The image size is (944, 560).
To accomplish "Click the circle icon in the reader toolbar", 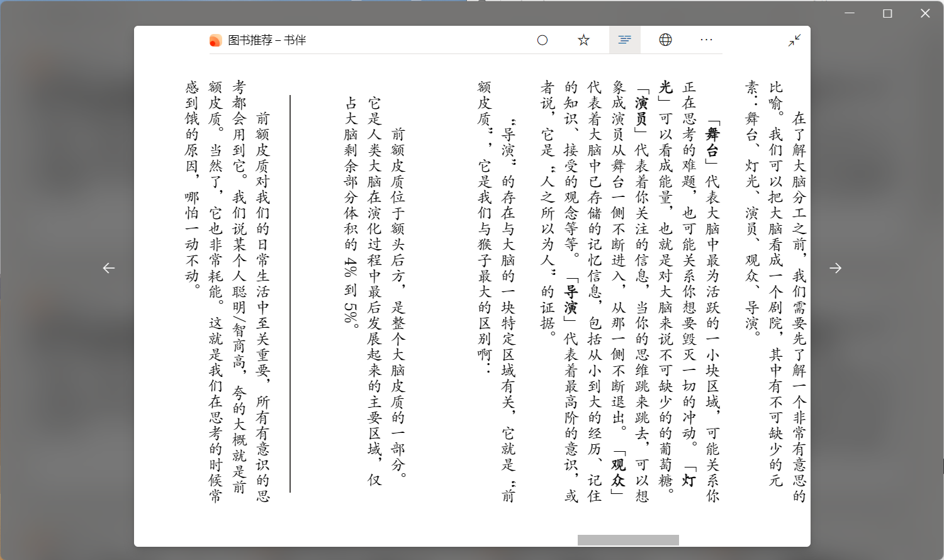I will coord(542,40).
